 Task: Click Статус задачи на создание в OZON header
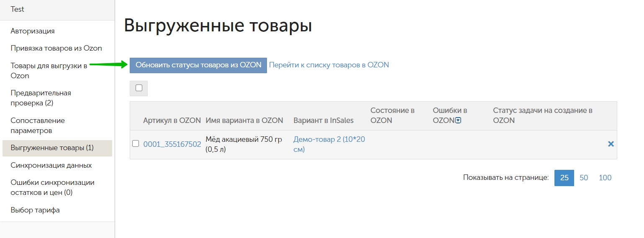[x=543, y=115]
